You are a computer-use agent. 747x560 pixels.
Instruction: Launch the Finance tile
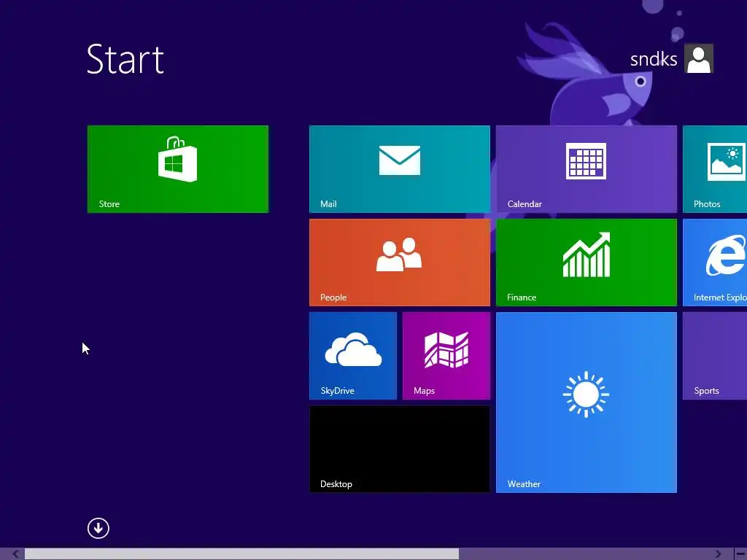(586, 262)
